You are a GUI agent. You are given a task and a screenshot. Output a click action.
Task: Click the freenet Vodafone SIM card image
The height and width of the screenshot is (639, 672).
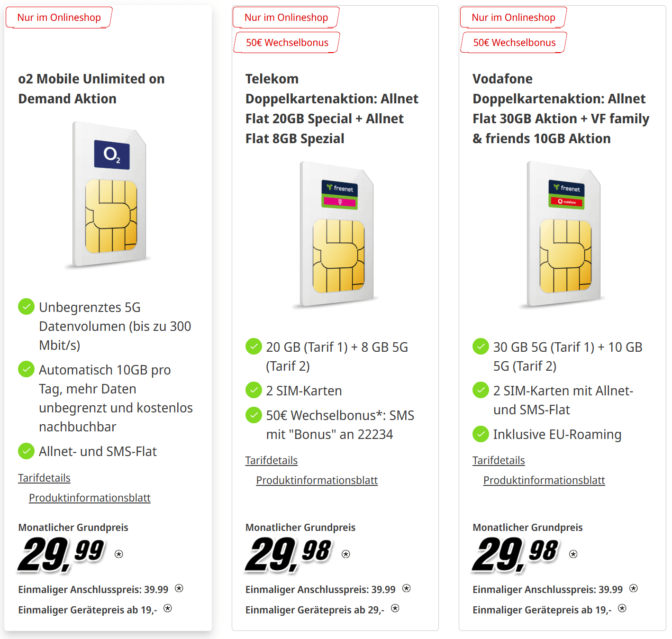pyautogui.click(x=564, y=235)
